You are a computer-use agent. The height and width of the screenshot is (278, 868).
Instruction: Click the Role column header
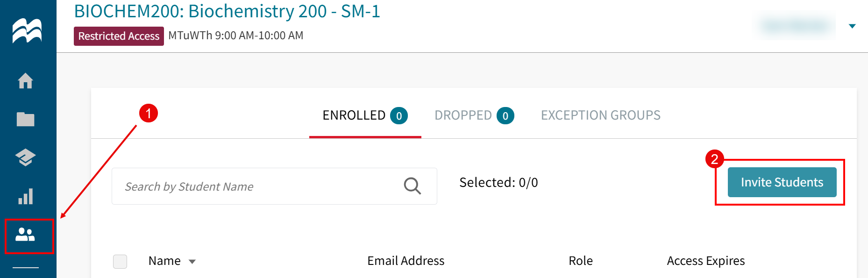coord(580,261)
